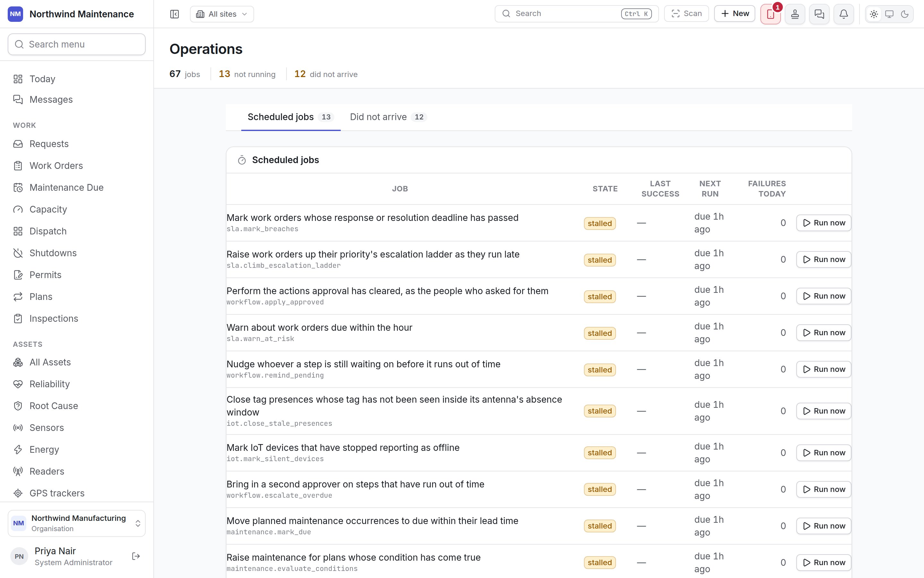The image size is (924, 578).
Task: Run now the iot.mark_silent_devices job
Action: (824, 453)
